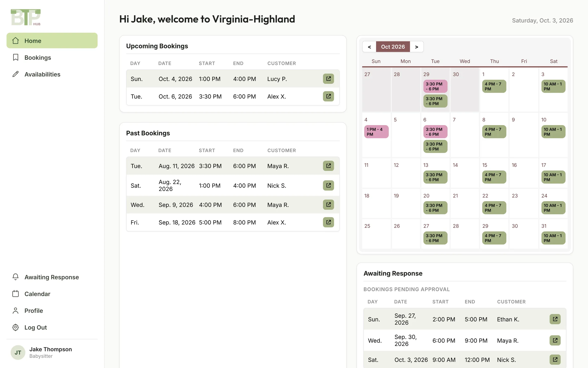The image size is (588, 368).
Task: Click the Oct 2026 month label
Action: click(x=393, y=47)
